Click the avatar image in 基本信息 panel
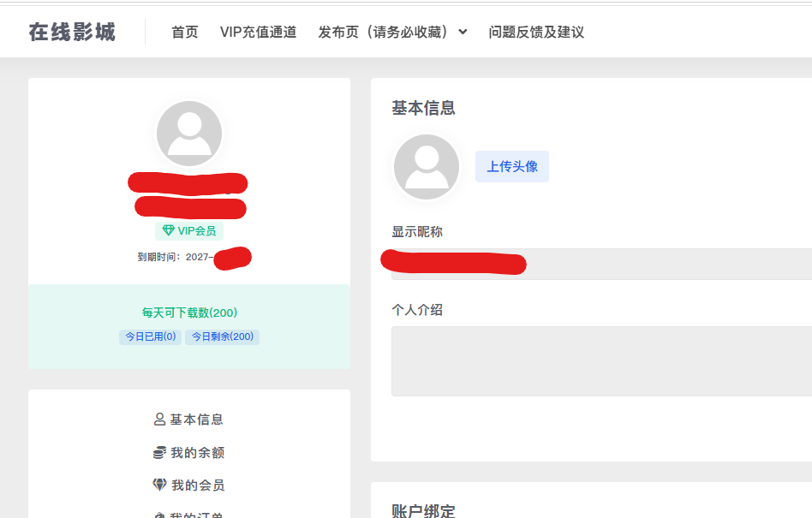The image size is (812, 518). tap(427, 167)
